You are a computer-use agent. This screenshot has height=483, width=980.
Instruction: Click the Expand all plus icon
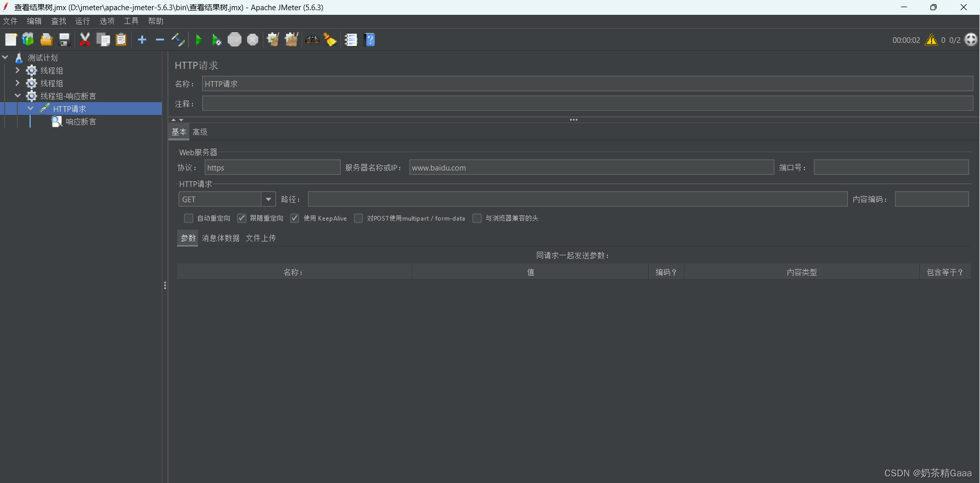point(142,40)
